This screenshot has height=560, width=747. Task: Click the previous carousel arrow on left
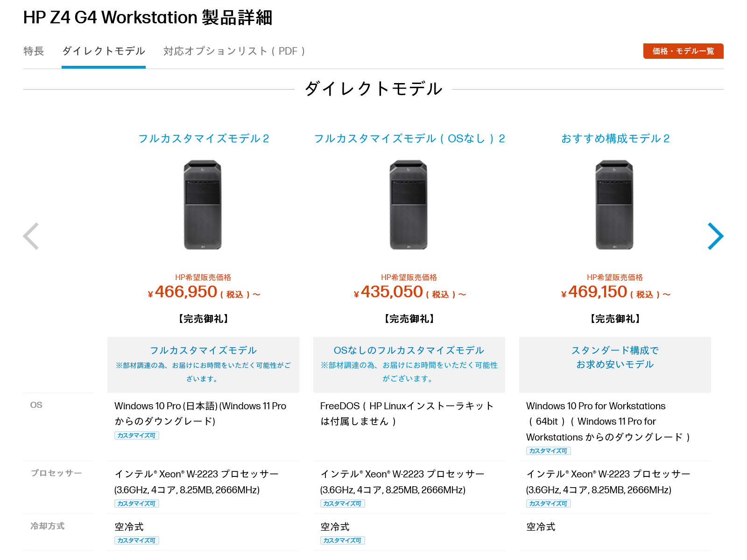point(31,236)
